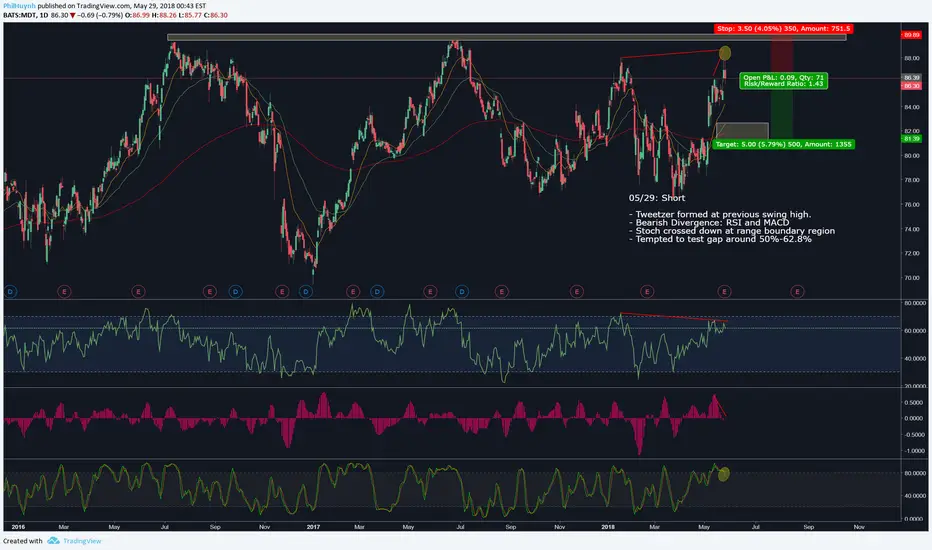Click the earnings E marker beyond the last candle

797,291
